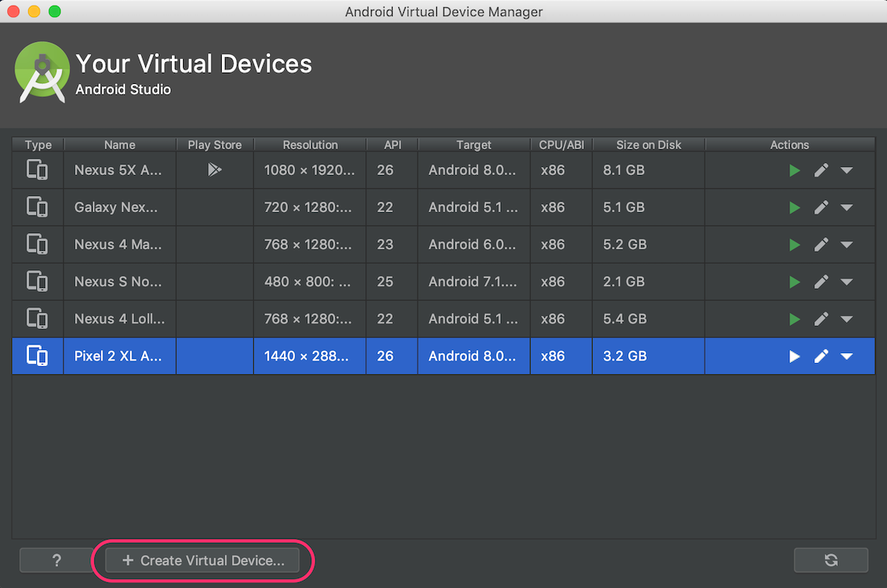
Task: Sort by the Size on Disk header
Action: 648,145
